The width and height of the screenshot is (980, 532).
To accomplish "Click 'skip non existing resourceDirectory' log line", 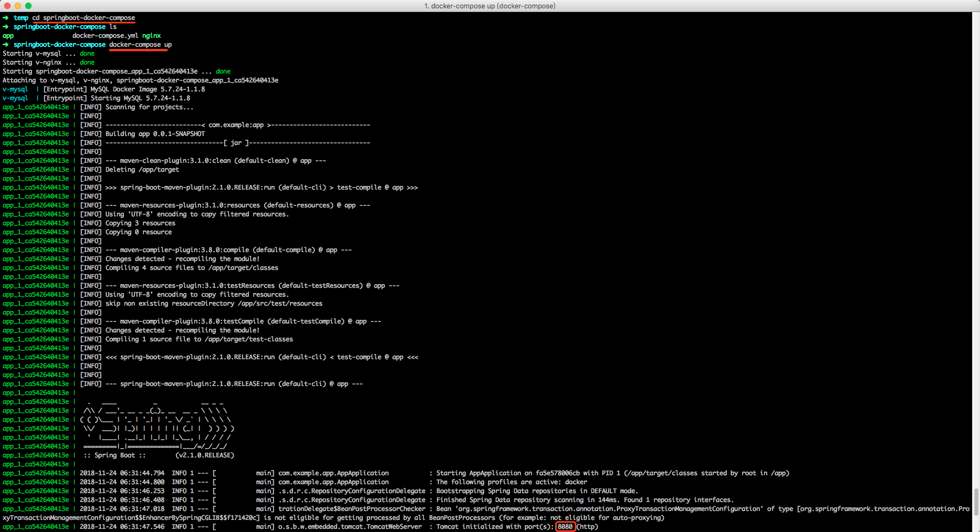I will [214, 304].
